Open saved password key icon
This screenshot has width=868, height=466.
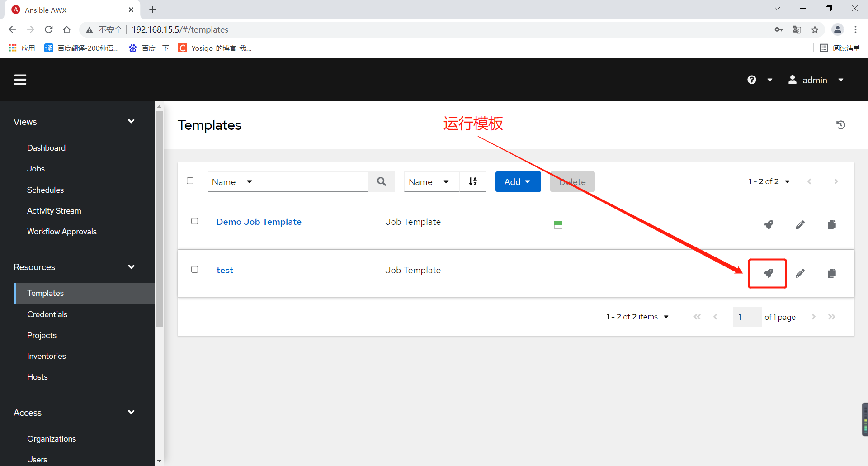778,29
